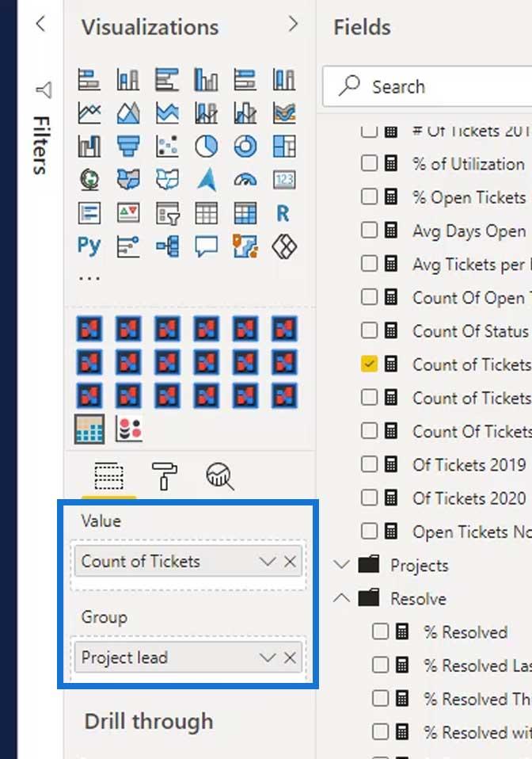Open the more visuals ellipsis

click(89, 279)
